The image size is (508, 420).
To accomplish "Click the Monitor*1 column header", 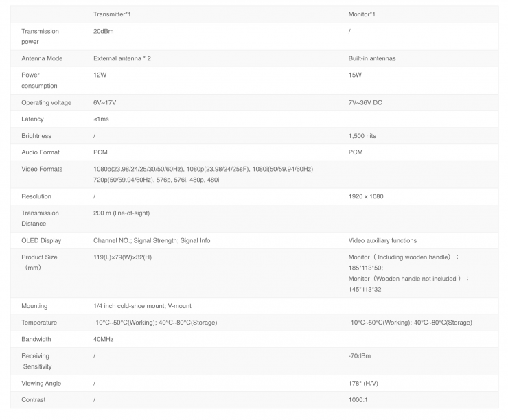I will coord(362,14).
